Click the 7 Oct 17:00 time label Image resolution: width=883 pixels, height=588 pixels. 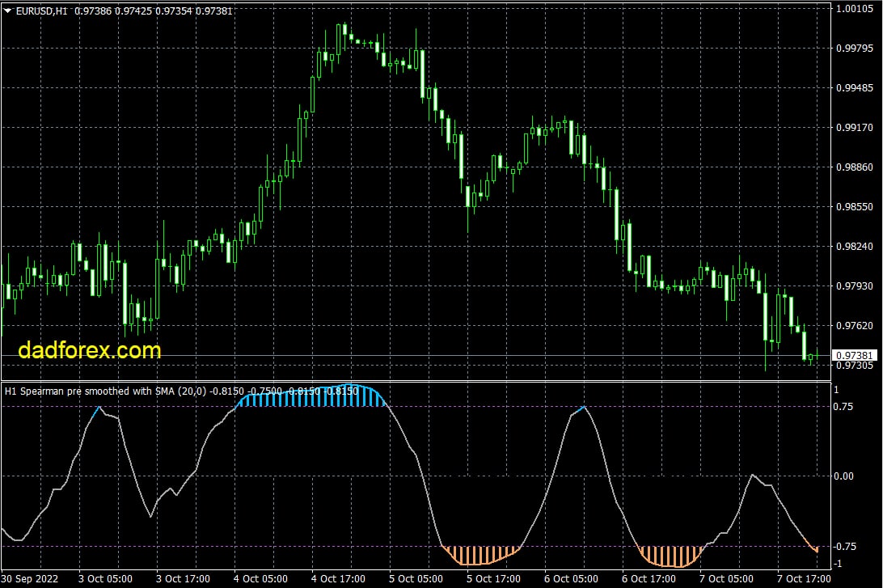(x=804, y=579)
